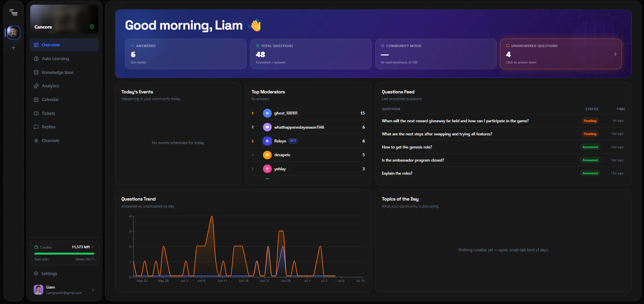644x304 pixels.
Task: Open Channels section
Action: 64,140
